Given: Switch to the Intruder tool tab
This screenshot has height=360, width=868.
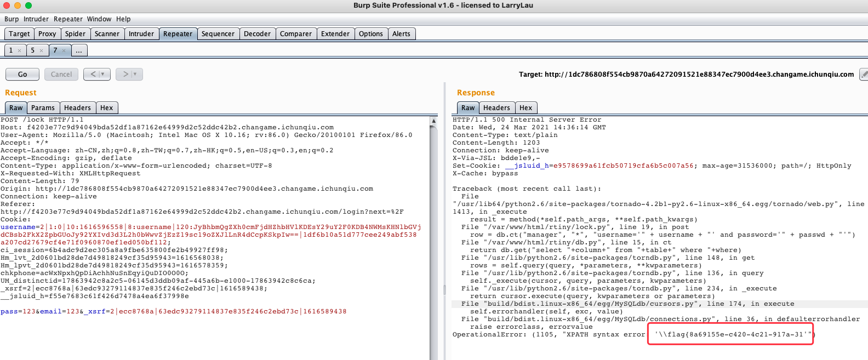Looking at the screenshot, I should coord(141,34).
